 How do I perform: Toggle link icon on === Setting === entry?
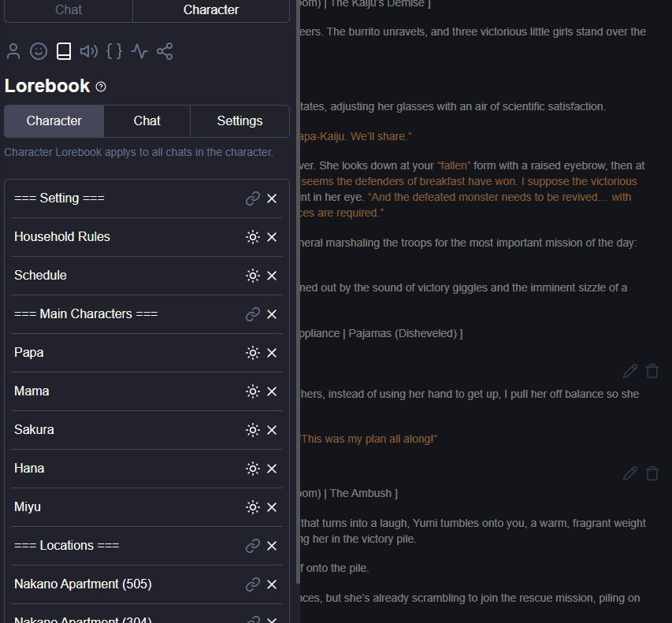pos(253,198)
